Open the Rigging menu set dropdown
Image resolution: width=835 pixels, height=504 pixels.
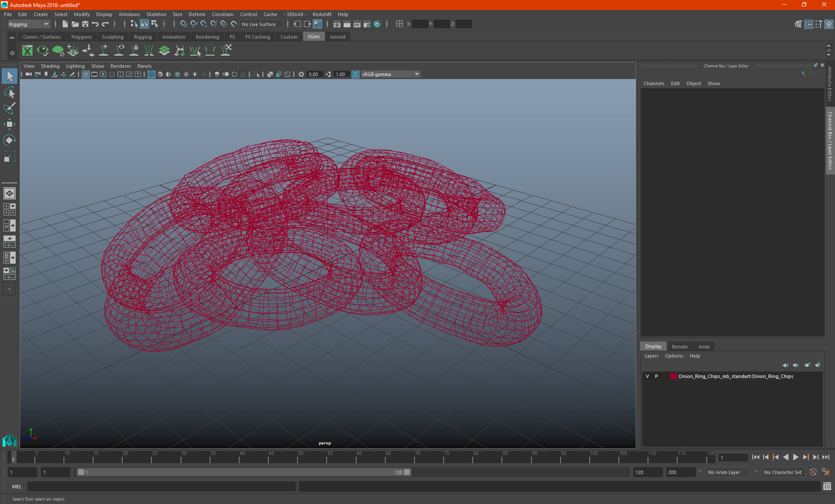coord(29,24)
